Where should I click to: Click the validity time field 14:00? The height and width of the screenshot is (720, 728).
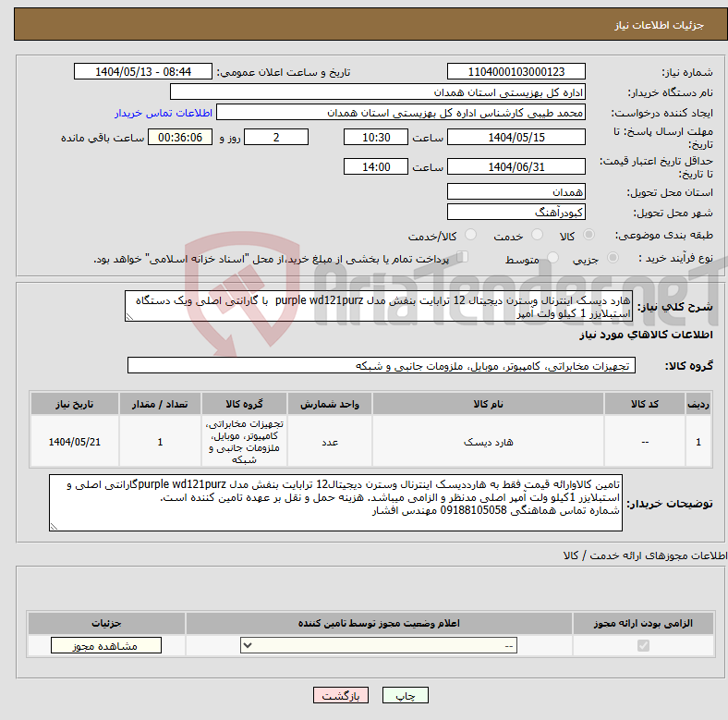click(376, 166)
